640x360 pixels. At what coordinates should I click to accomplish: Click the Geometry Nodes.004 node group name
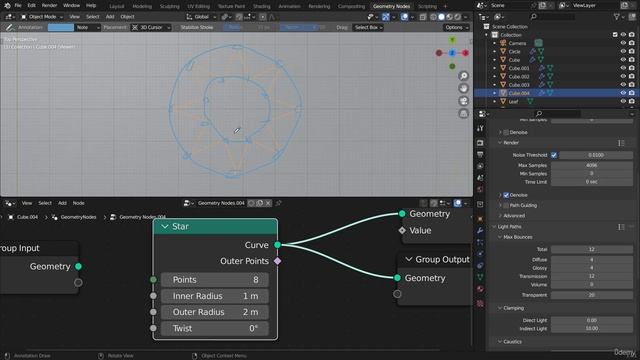(221, 203)
